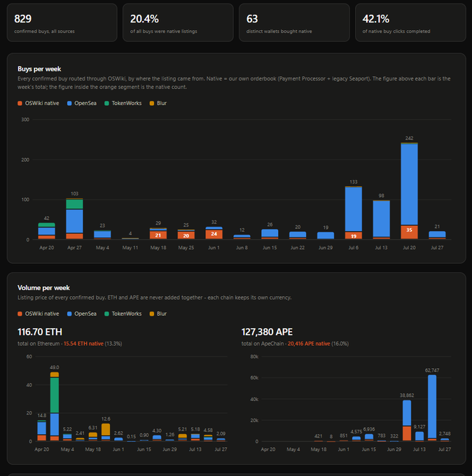Click green TokenWorks segment of 49.0 ETH bar

[x=55, y=395]
